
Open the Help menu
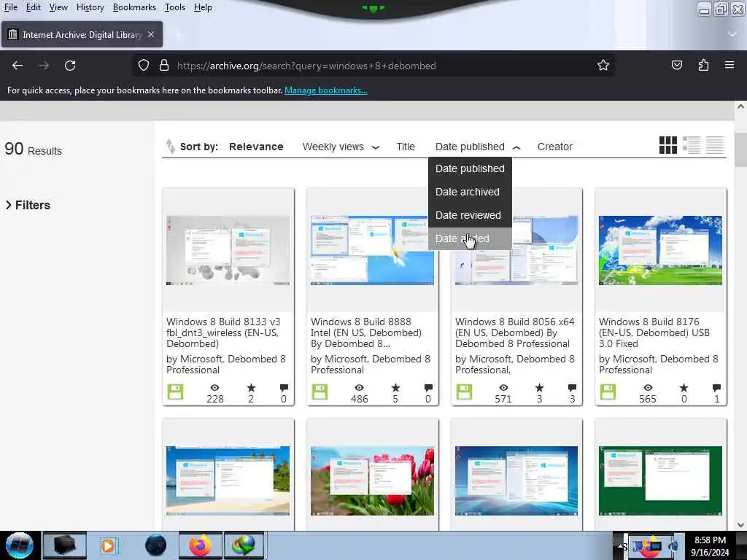[x=203, y=7]
